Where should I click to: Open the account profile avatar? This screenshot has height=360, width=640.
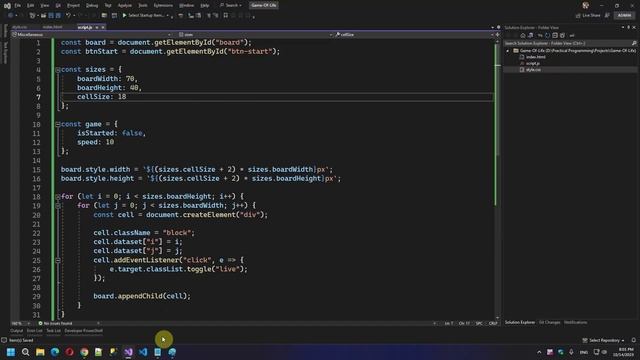(x=586, y=5)
